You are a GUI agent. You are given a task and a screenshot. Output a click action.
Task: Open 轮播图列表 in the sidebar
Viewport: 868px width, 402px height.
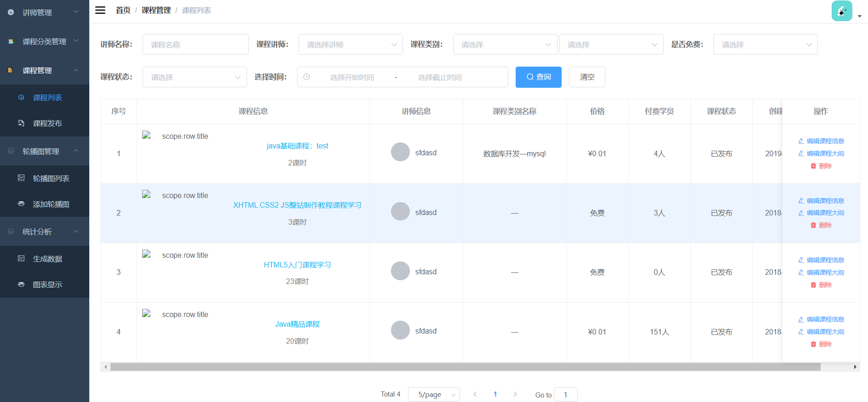[45, 178]
